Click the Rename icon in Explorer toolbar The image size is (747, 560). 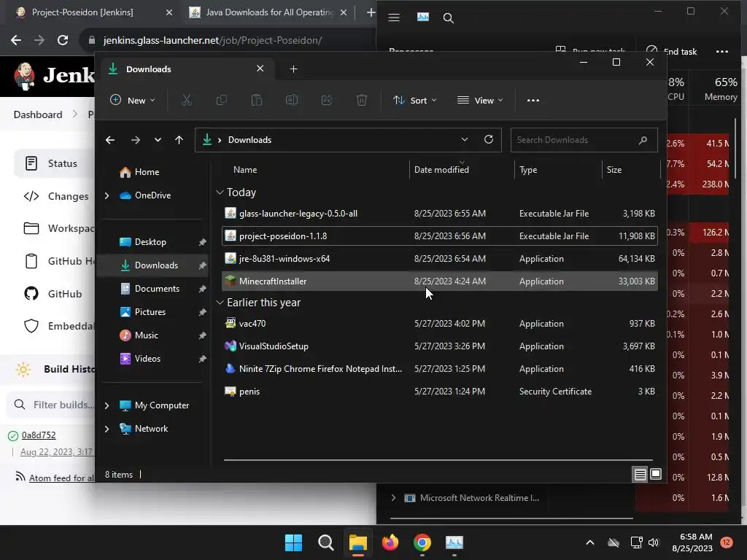point(292,100)
